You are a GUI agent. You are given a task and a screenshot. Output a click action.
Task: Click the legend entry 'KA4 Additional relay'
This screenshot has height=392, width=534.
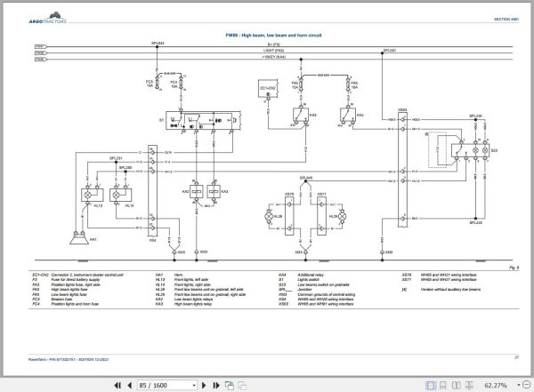pyautogui.click(x=301, y=275)
